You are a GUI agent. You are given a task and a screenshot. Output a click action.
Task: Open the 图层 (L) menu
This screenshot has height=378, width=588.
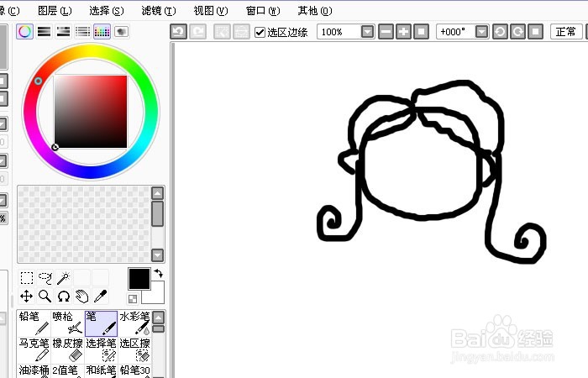55,11
